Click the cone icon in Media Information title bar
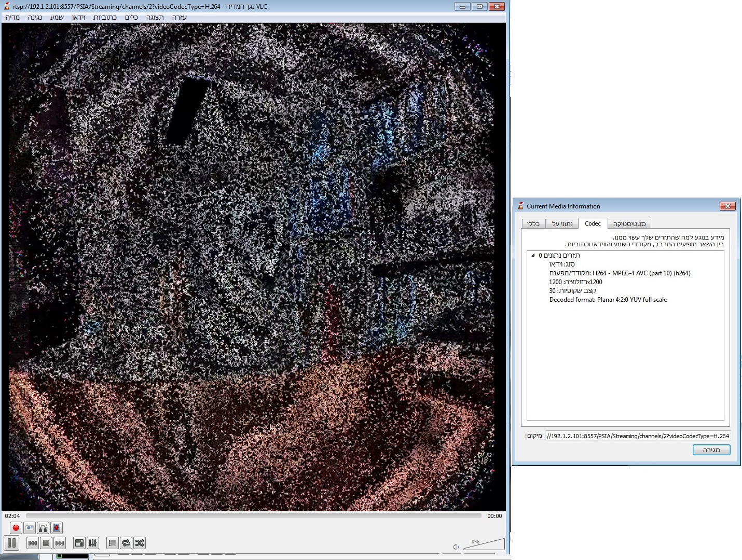The width and height of the screenshot is (742, 560). tap(520, 206)
